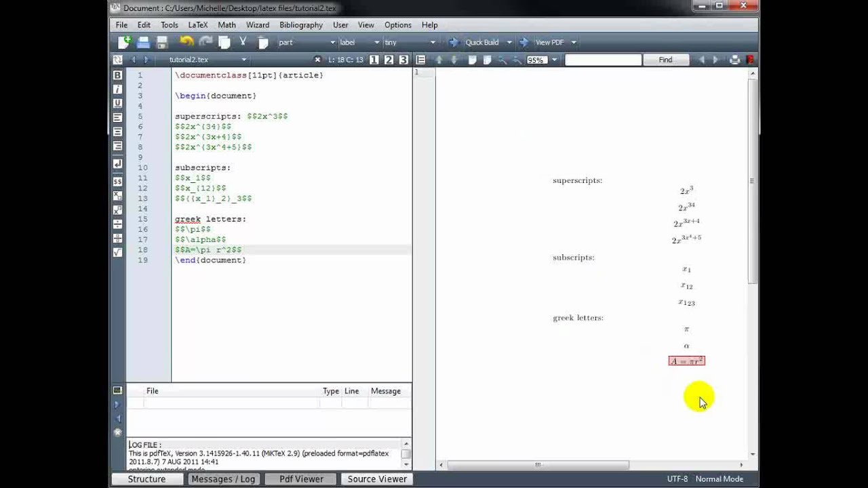Zoom in on the PDF preview
The width and height of the screenshot is (868, 488).
pos(502,60)
